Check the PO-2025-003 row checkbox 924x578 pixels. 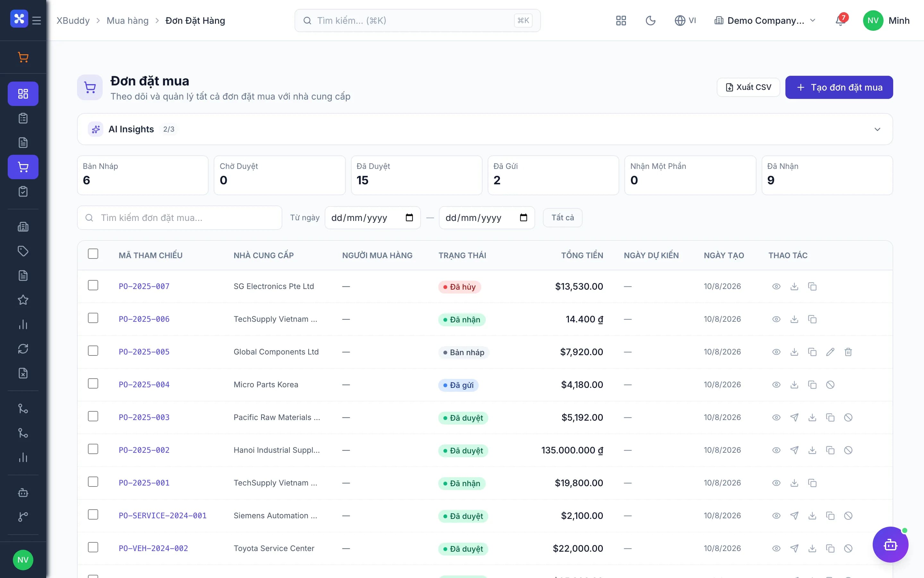[93, 416]
